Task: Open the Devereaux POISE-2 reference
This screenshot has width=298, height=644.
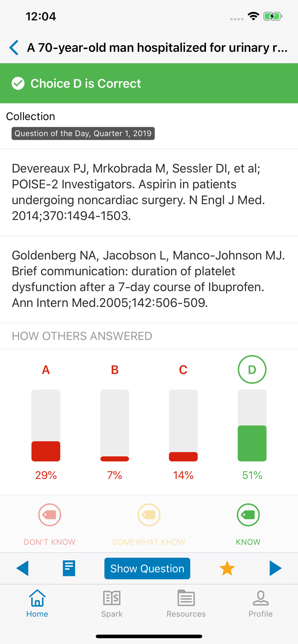Action: pyautogui.click(x=149, y=192)
